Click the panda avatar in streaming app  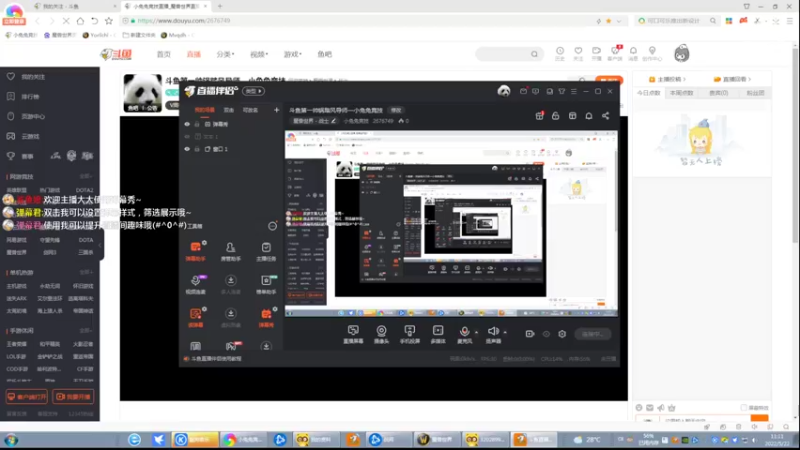click(x=504, y=91)
